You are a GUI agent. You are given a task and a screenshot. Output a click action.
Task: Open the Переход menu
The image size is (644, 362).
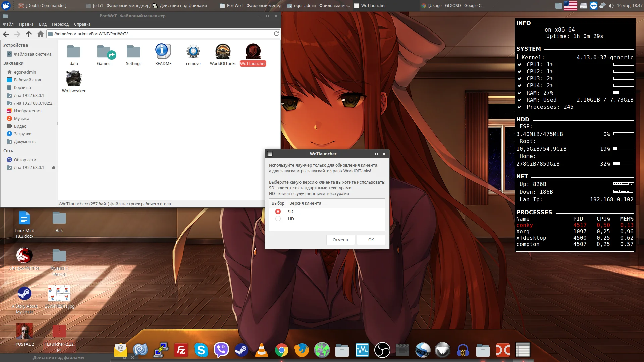(x=60, y=24)
